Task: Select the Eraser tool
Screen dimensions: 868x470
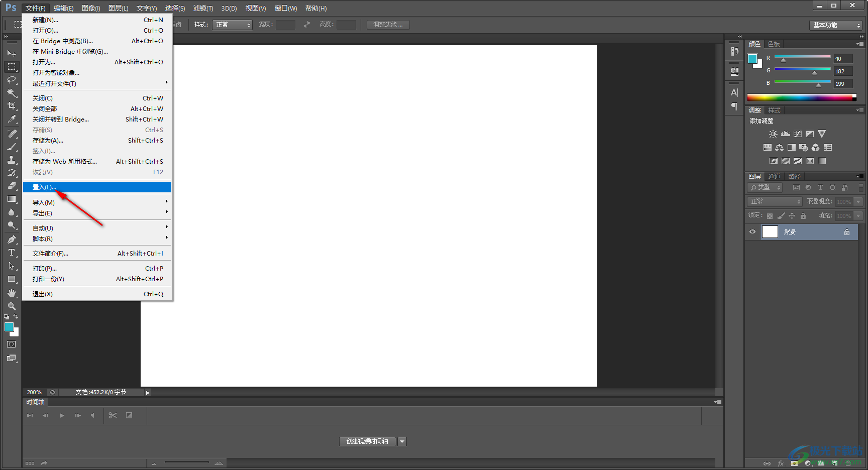Action: [12, 186]
